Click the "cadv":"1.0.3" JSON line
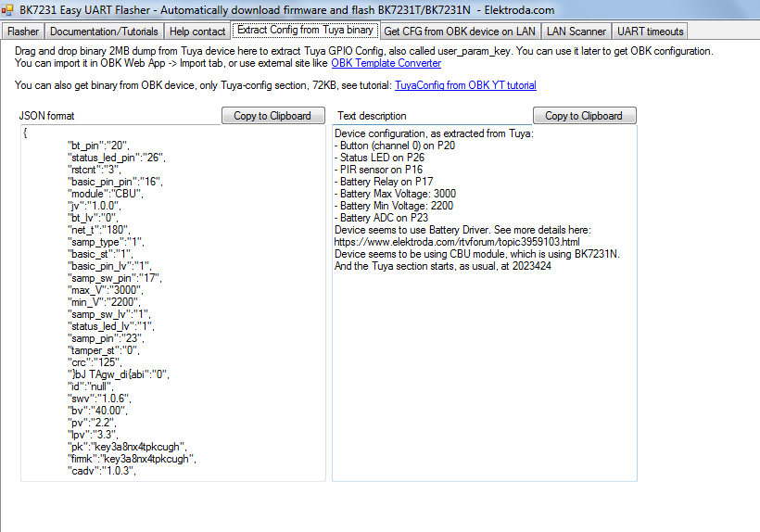 pyautogui.click(x=102, y=471)
